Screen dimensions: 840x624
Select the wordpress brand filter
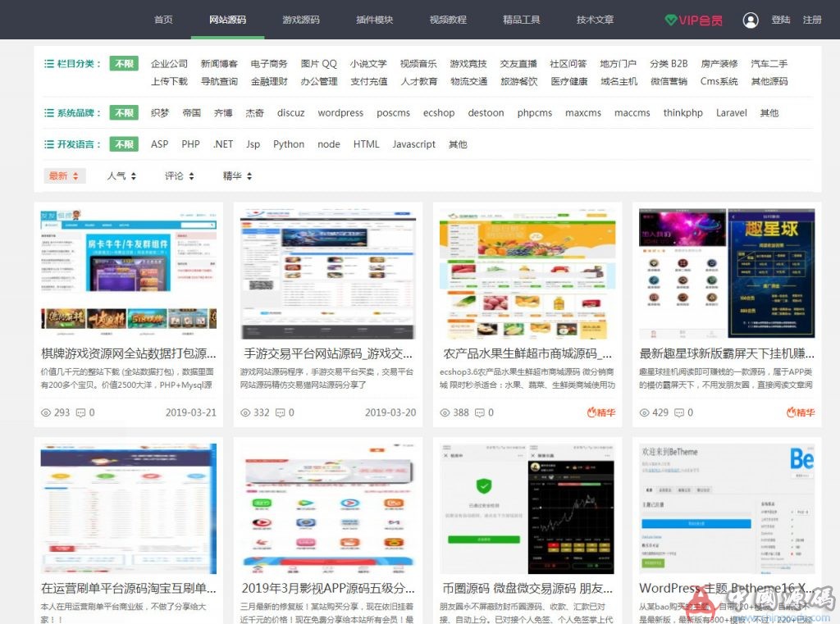click(340, 113)
